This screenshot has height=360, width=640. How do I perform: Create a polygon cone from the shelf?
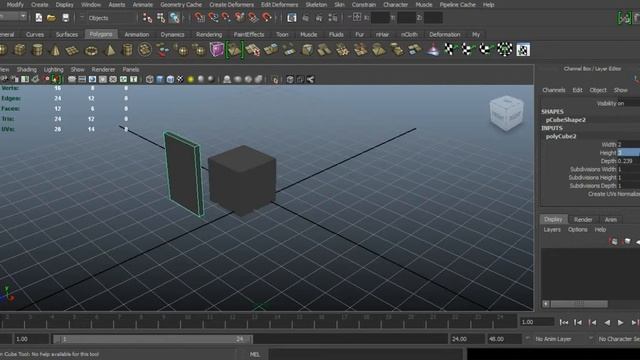point(55,50)
